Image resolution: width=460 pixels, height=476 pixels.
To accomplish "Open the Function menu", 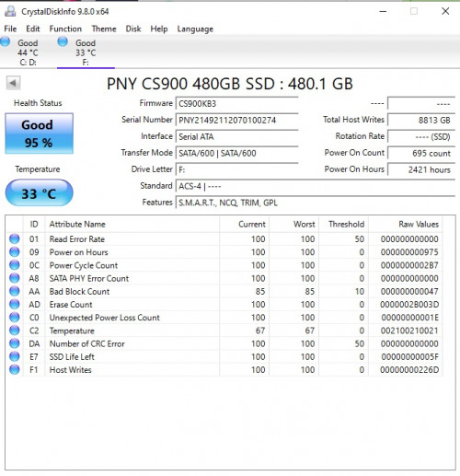I will tap(65, 29).
